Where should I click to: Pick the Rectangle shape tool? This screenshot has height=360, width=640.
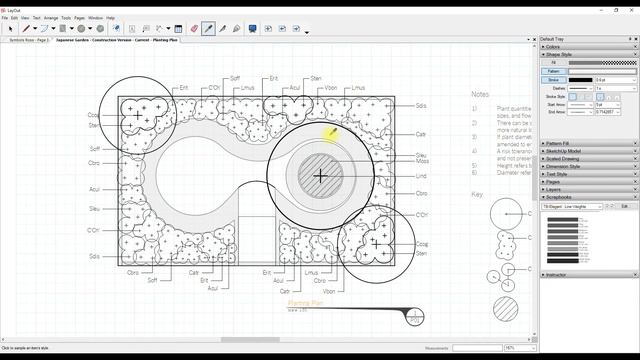click(x=62, y=29)
